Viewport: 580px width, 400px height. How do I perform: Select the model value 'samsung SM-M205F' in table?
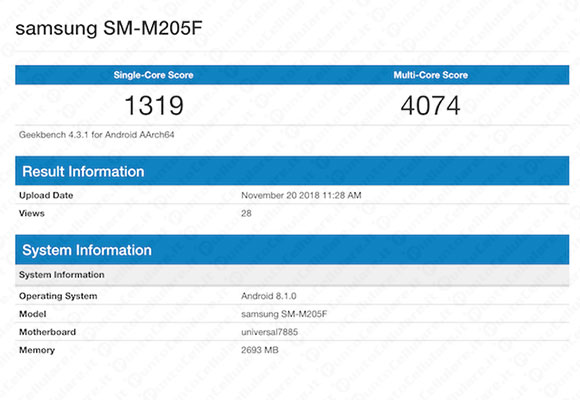[284, 314]
